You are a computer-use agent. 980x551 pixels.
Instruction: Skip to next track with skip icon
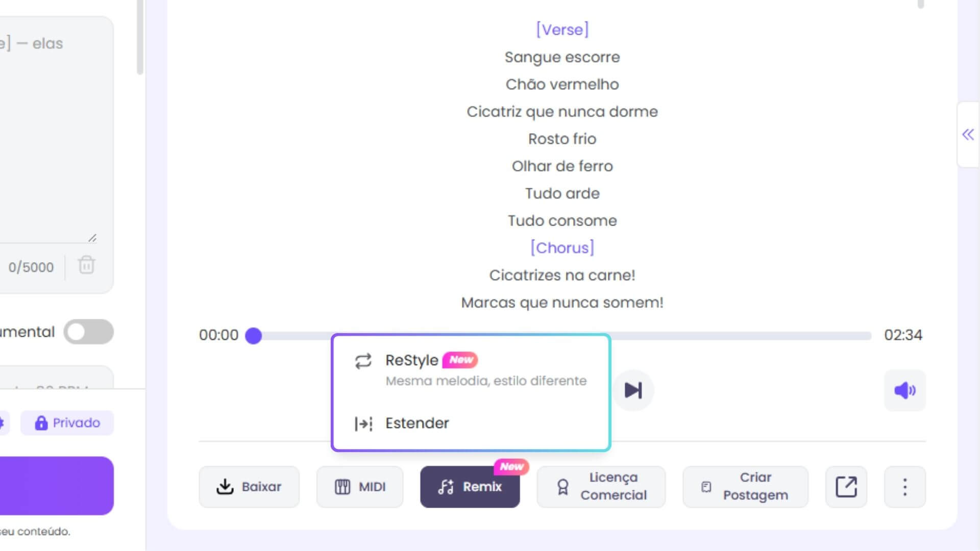(x=633, y=390)
